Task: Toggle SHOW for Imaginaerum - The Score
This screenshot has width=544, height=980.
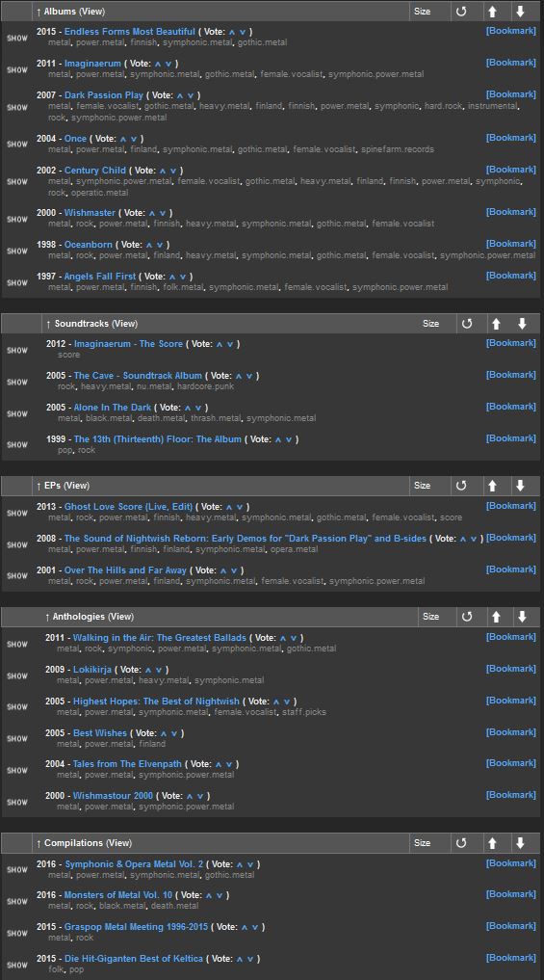Action: click(x=17, y=350)
